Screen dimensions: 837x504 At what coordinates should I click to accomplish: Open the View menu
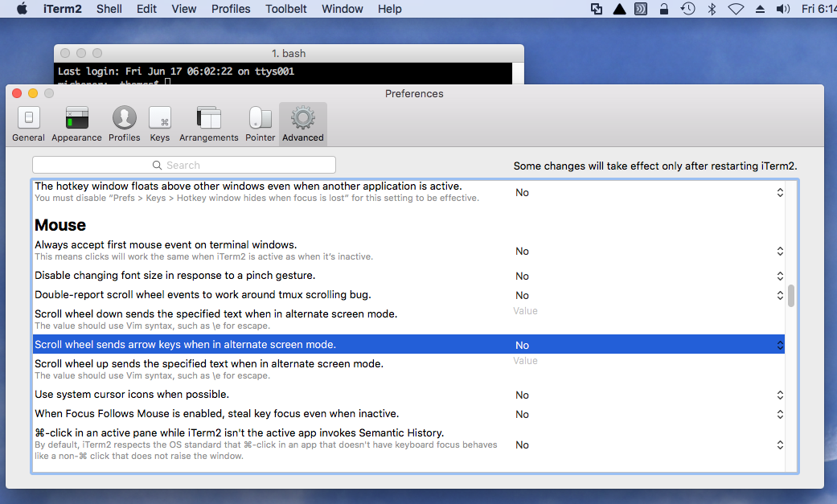click(x=183, y=9)
